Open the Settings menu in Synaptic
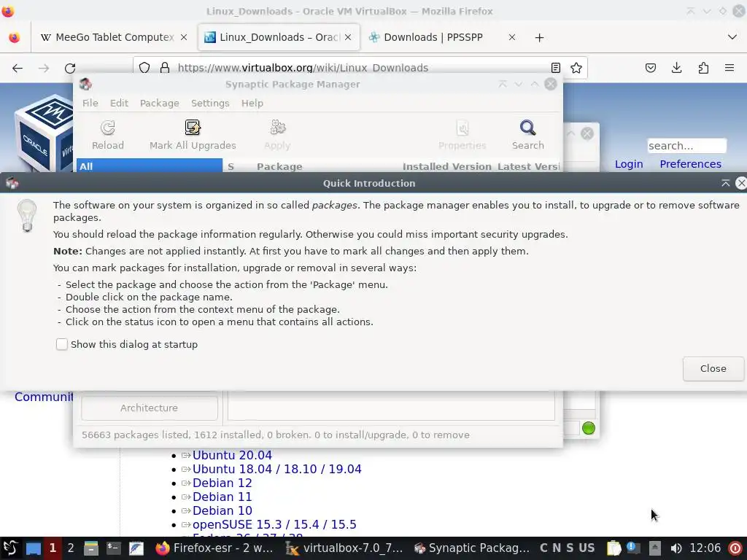 click(210, 103)
